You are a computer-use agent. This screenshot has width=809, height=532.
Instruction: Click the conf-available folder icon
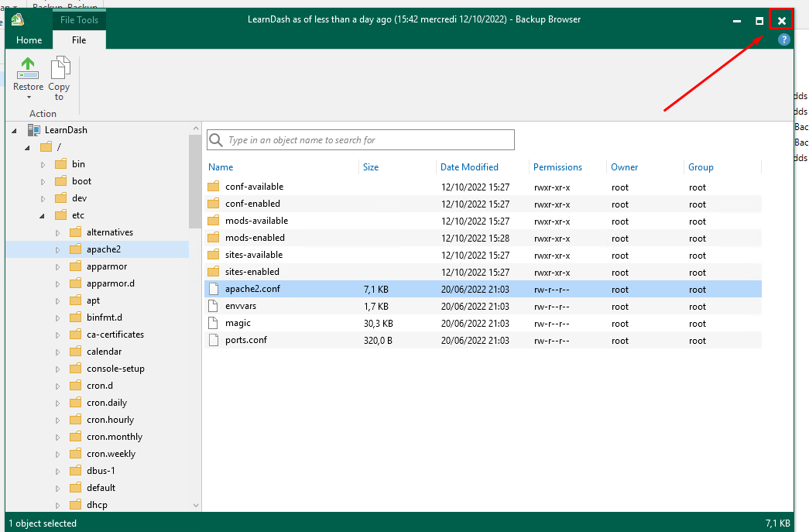click(x=214, y=187)
